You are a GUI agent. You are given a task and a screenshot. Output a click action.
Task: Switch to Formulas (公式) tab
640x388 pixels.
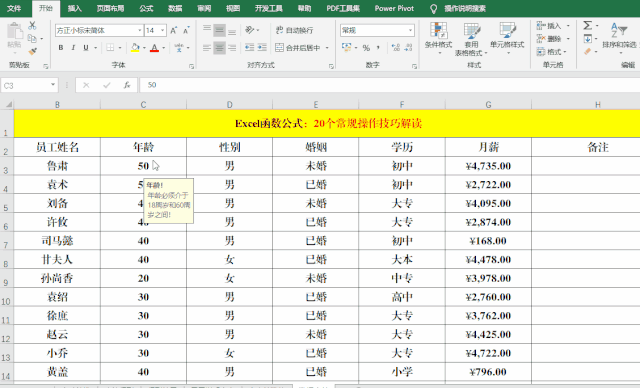click(146, 8)
